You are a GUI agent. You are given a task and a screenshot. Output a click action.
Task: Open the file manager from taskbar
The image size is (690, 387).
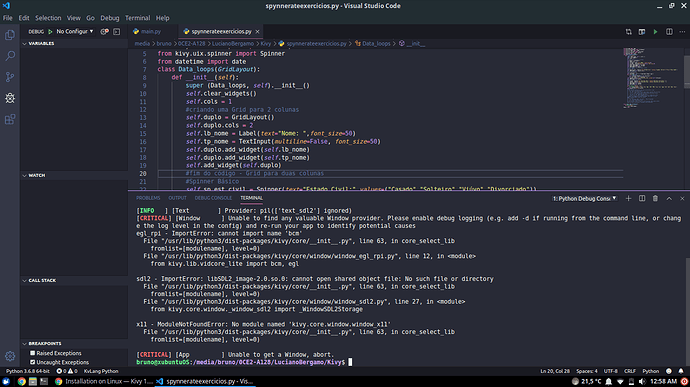33,381
